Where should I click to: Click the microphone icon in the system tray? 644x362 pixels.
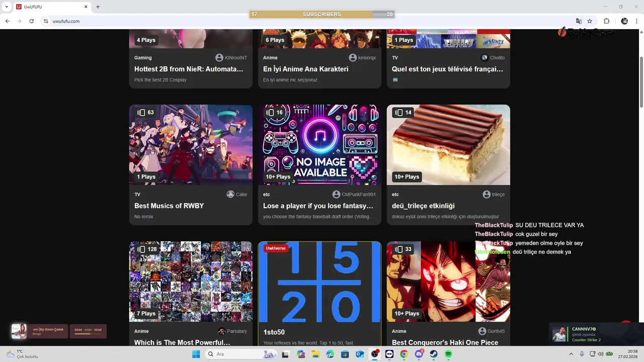coord(582,354)
